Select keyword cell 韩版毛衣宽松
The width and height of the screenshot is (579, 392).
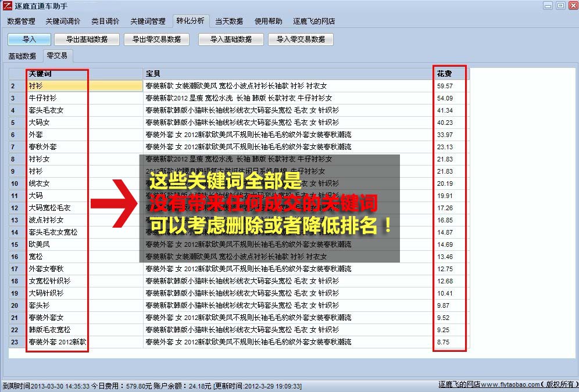(84, 329)
